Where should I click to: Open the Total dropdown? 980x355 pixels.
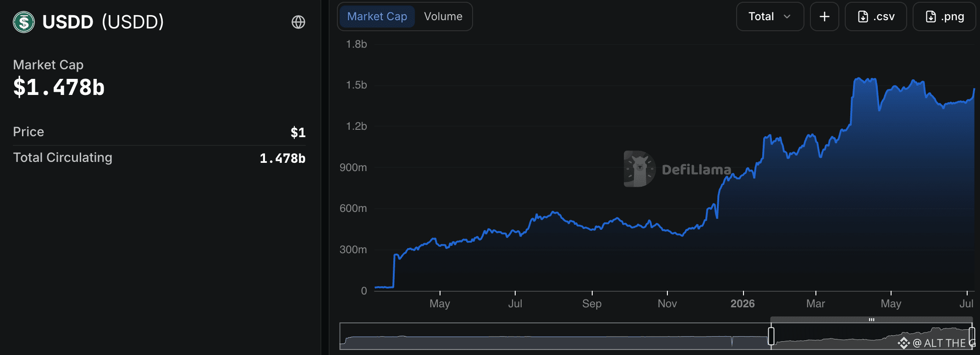coord(770,17)
